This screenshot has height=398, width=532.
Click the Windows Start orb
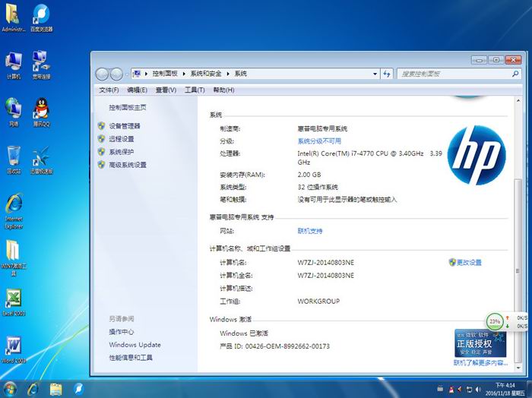[11, 388]
